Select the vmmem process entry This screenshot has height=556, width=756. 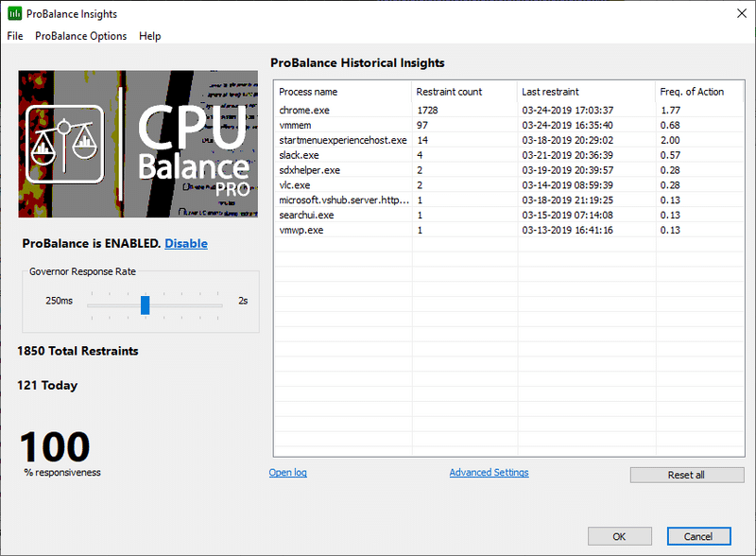(378, 124)
